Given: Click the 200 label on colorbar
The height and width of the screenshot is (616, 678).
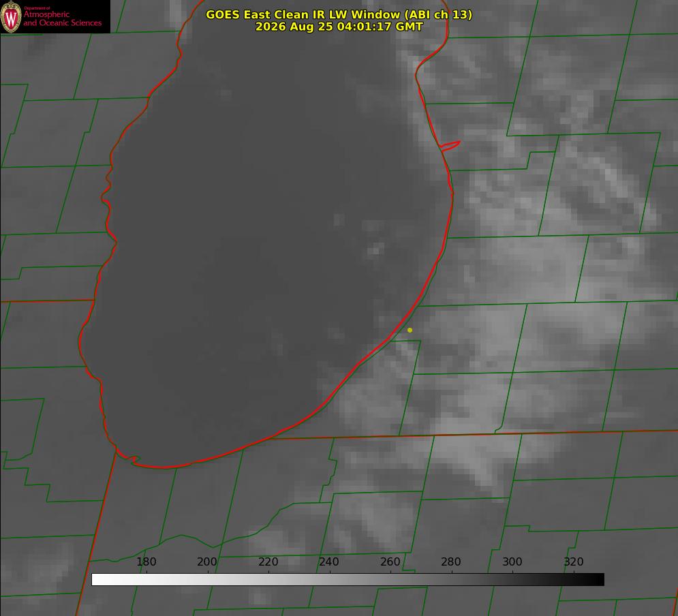Looking at the screenshot, I should click(x=207, y=561).
